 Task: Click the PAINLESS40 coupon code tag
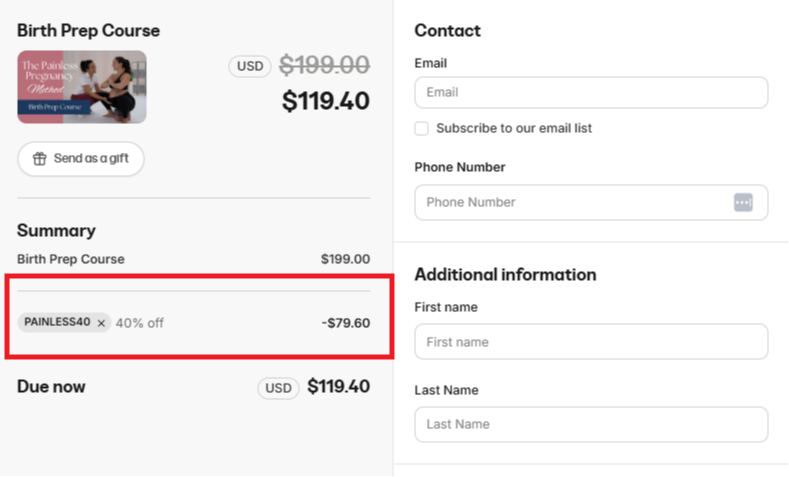click(x=56, y=323)
